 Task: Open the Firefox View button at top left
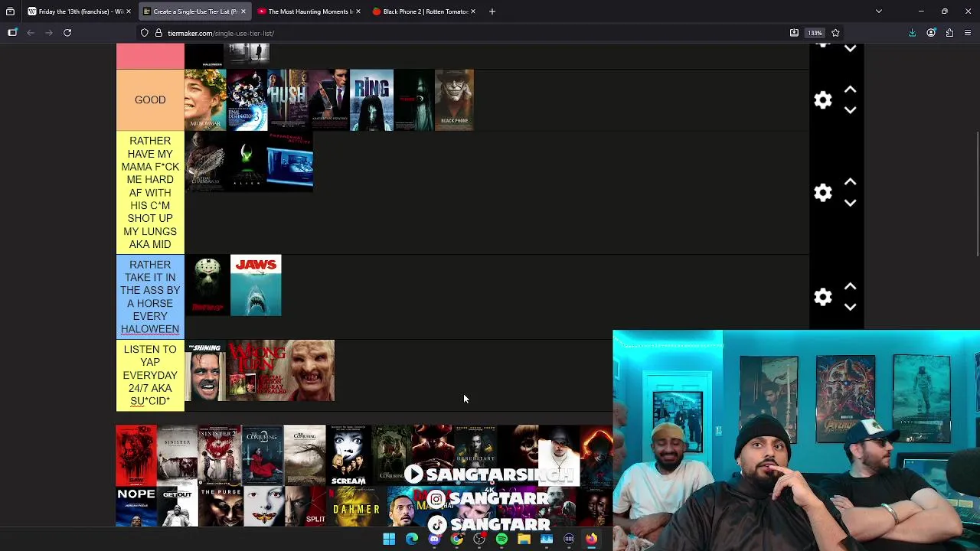[x=10, y=11]
